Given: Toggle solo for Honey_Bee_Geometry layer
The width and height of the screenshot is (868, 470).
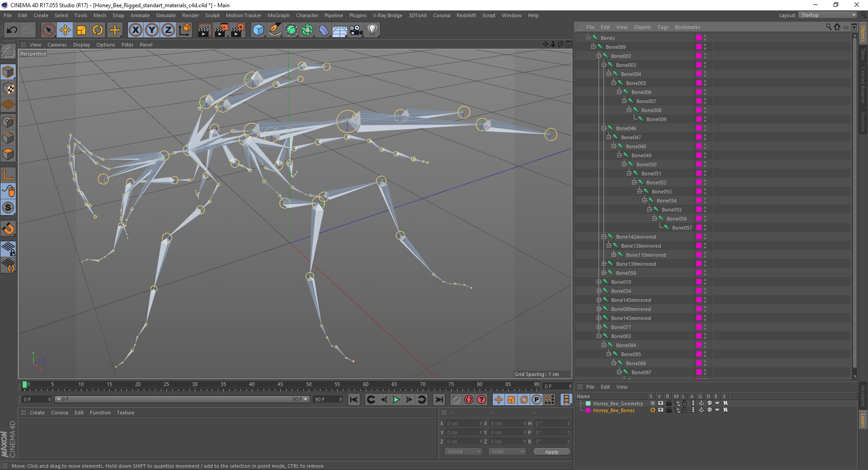Looking at the screenshot, I should pos(652,404).
